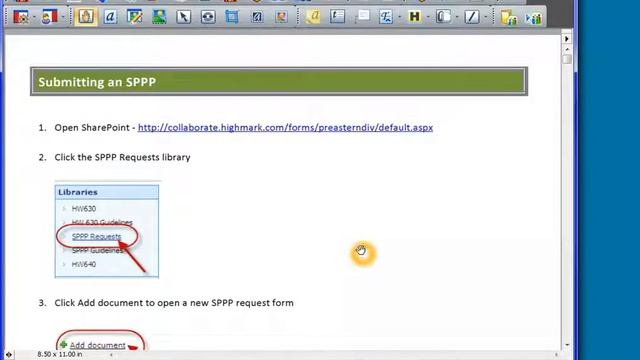The image size is (640, 360).
Task: Open dropdown next to paperclip attachment tool
Action: [x=457, y=17]
